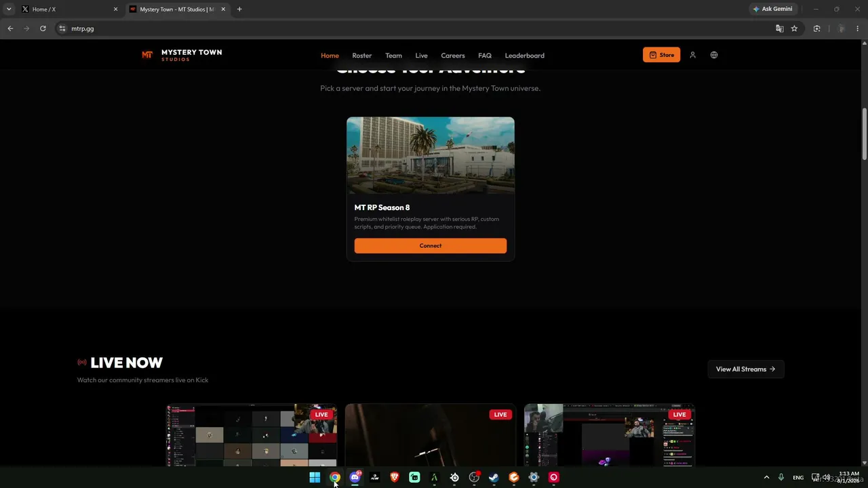Open the user account icon on the site
Image resolution: width=868 pixels, height=488 pixels.
(x=692, y=55)
